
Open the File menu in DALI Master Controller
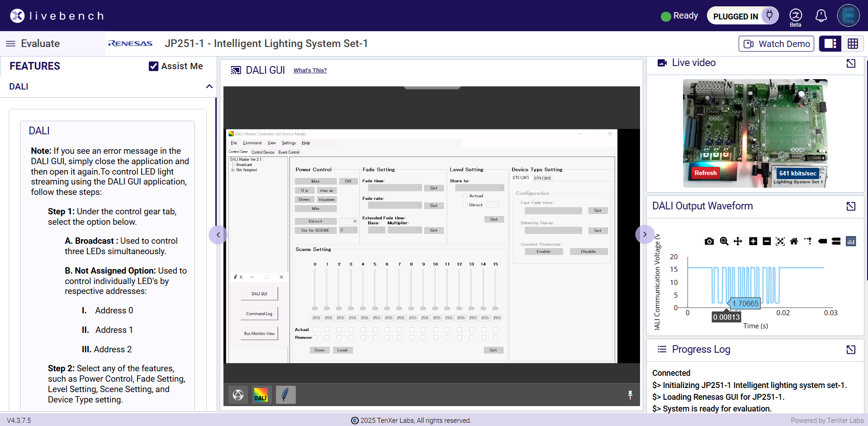tap(234, 143)
